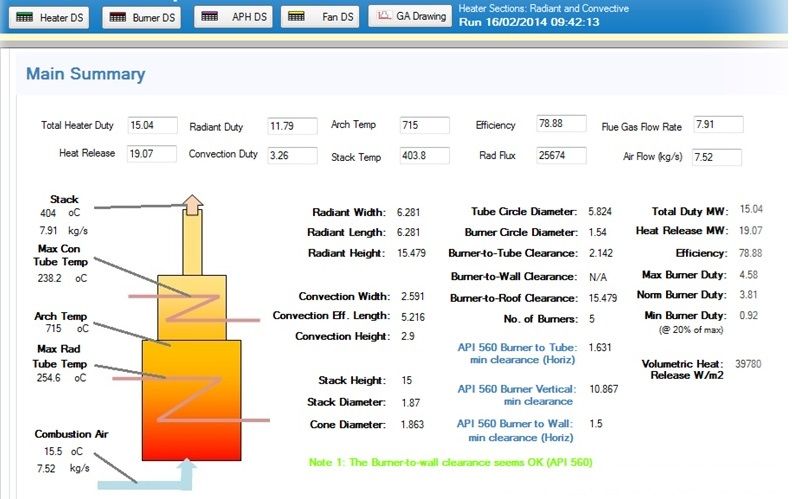Focus the Flue Gas Flow Rate field
This screenshot has width=792, height=499.
(718, 125)
